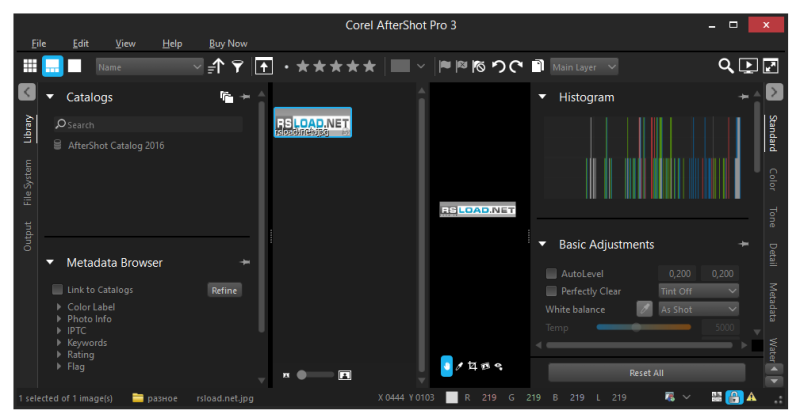Set the rating to five stars
This screenshot has width=800, height=418.
coord(369,66)
